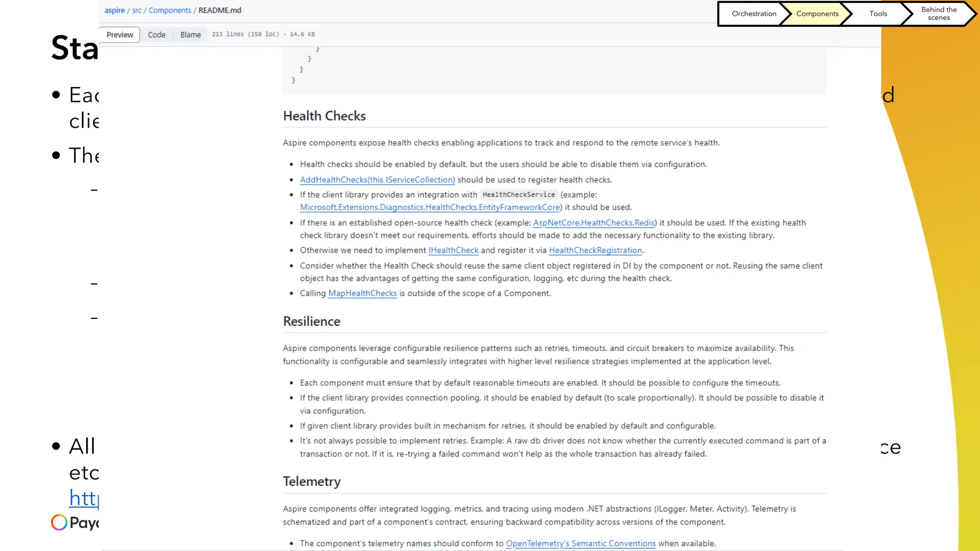This screenshot has width=980, height=551.
Task: Select the Components navigation arrow
Action: (x=817, y=14)
